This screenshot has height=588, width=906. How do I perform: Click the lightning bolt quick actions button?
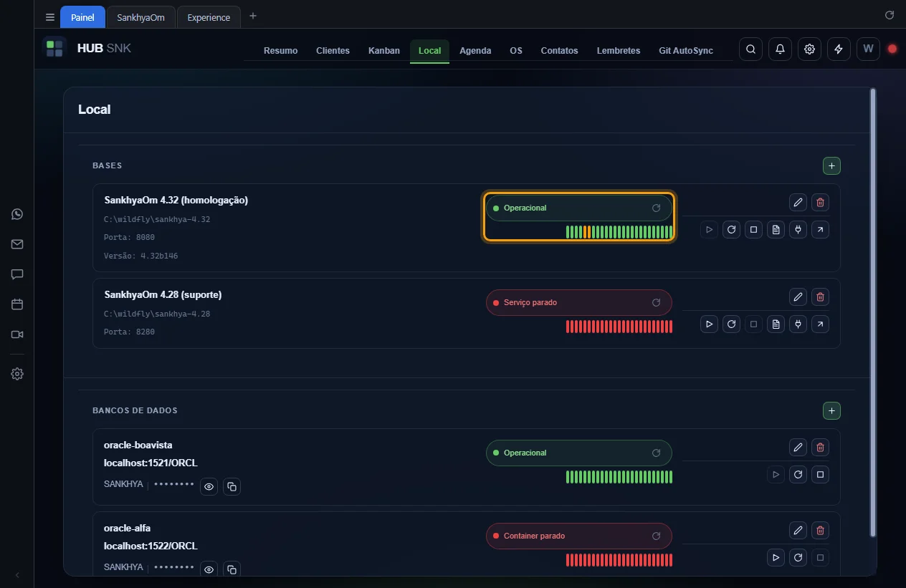[839, 49]
